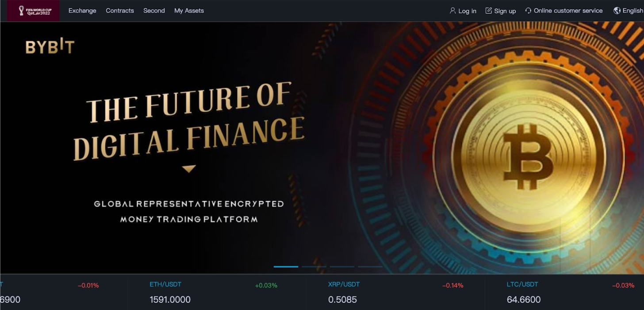This screenshot has height=310, width=644.
Task: Click the headset customer service icon
Action: pos(528,11)
